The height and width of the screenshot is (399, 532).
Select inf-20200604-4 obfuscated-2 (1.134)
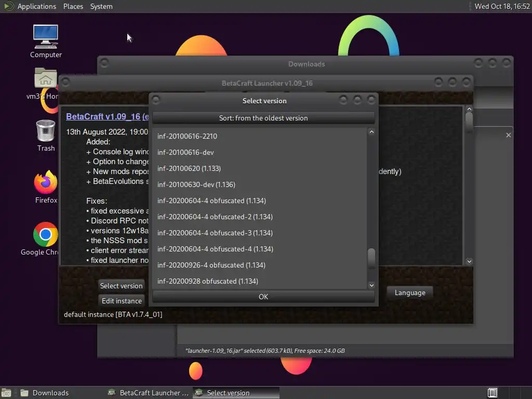tap(260, 217)
